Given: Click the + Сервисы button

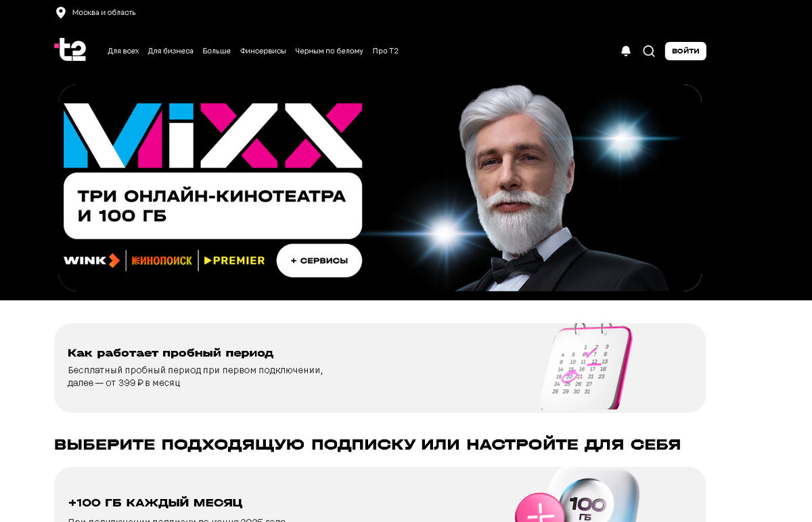Looking at the screenshot, I should (319, 260).
